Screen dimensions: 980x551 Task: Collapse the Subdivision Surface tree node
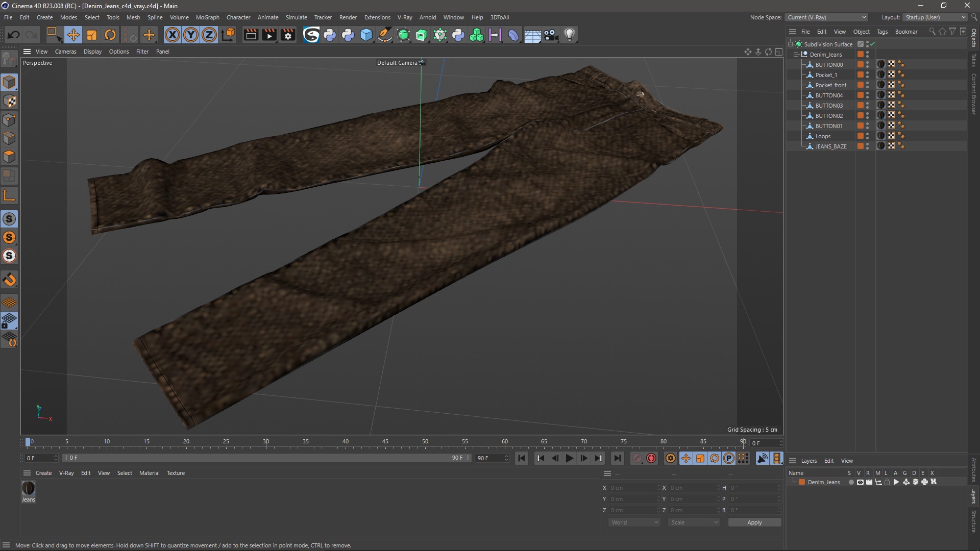[790, 44]
